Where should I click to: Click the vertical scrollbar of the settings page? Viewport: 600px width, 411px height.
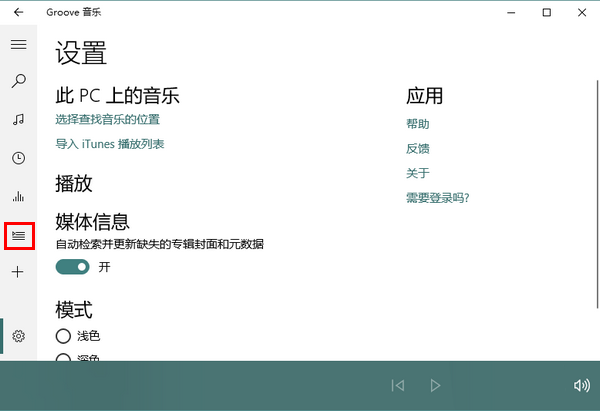tap(597, 194)
